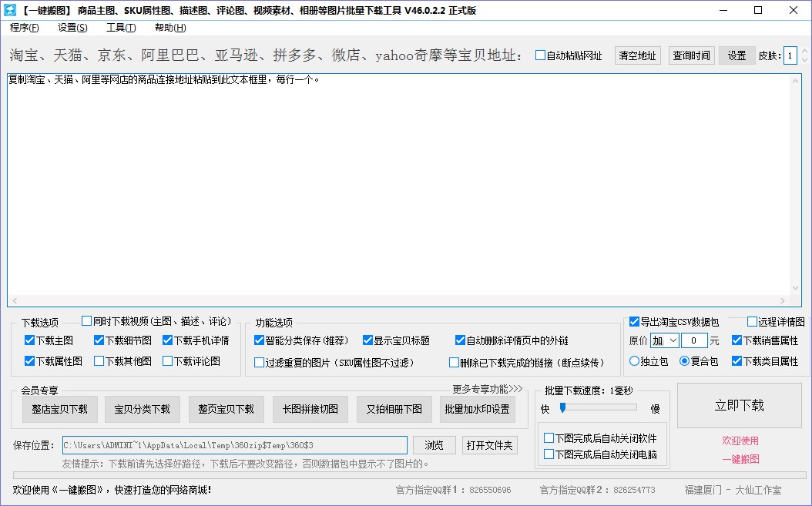Click 整店宝贝下载 in the member area
The image size is (812, 506).
pyautogui.click(x=59, y=410)
